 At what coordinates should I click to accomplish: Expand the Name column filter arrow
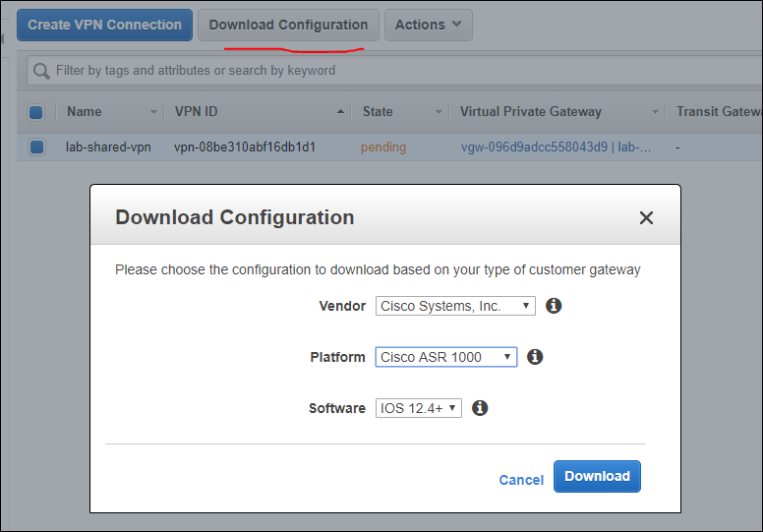click(153, 112)
